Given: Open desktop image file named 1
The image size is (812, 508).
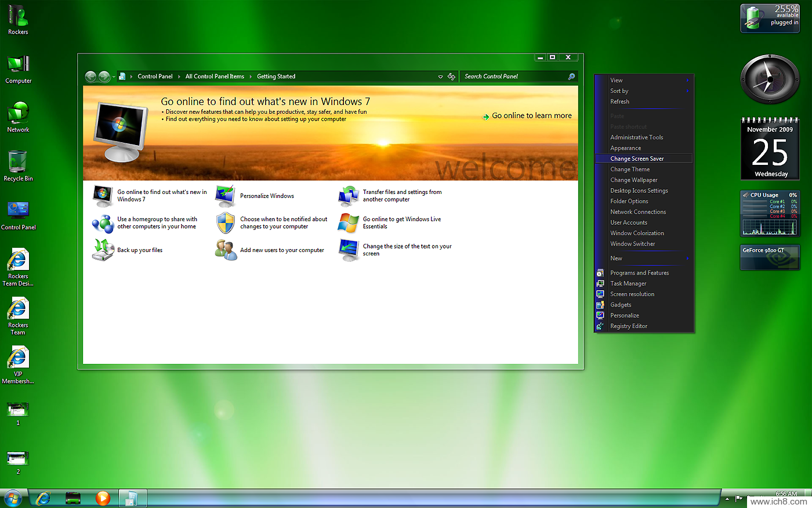Looking at the screenshot, I should click(x=18, y=413).
